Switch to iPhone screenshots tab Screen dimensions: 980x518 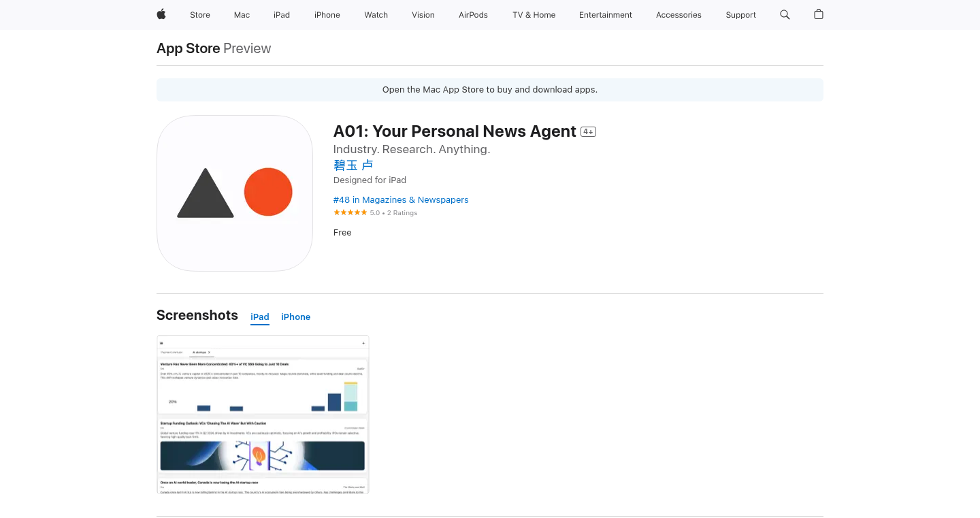tap(296, 317)
